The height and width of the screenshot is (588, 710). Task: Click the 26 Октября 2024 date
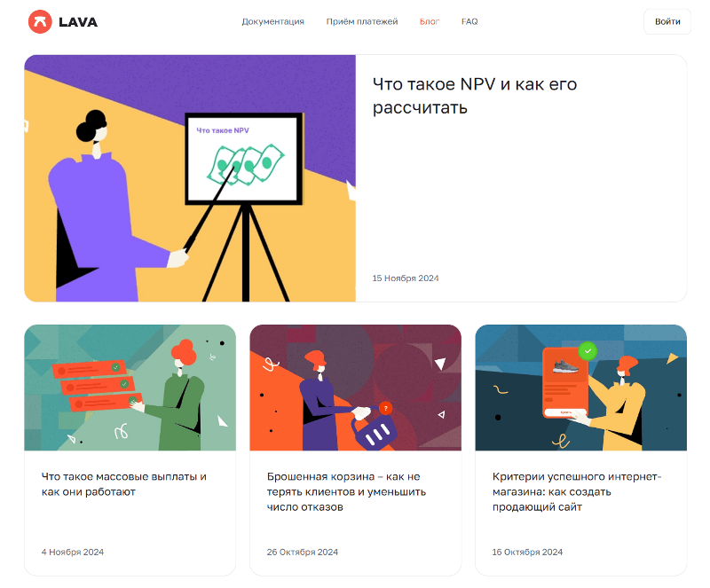302,553
